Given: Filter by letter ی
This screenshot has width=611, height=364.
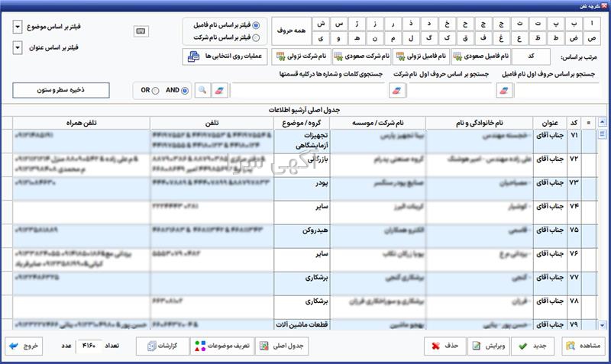Looking at the screenshot, I should [321, 38].
